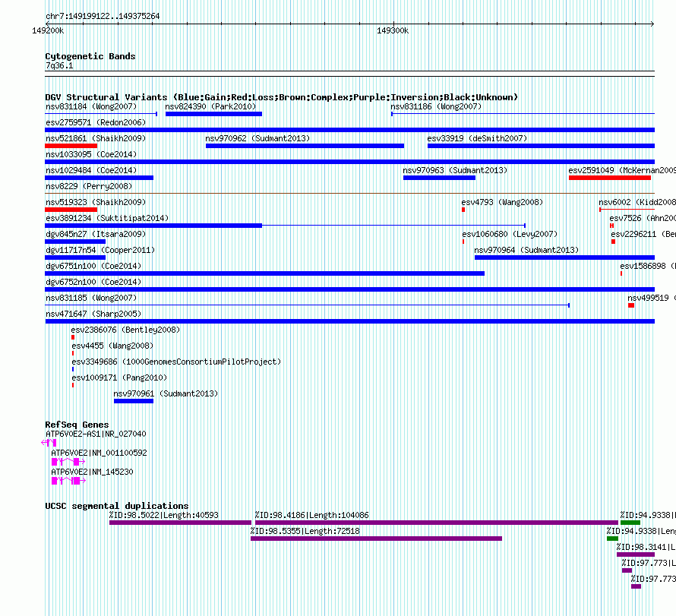Open the nsv831186 (Wong2007) variant label
This screenshot has width=676, height=616.
436,106
